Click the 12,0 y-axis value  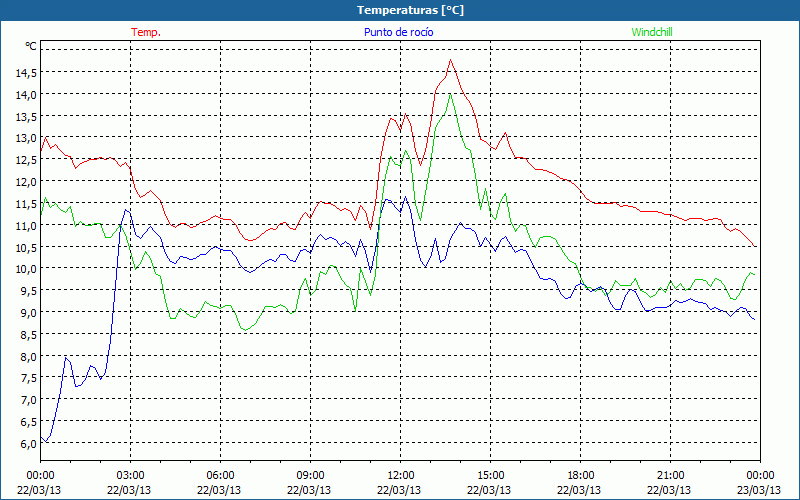click(26, 182)
